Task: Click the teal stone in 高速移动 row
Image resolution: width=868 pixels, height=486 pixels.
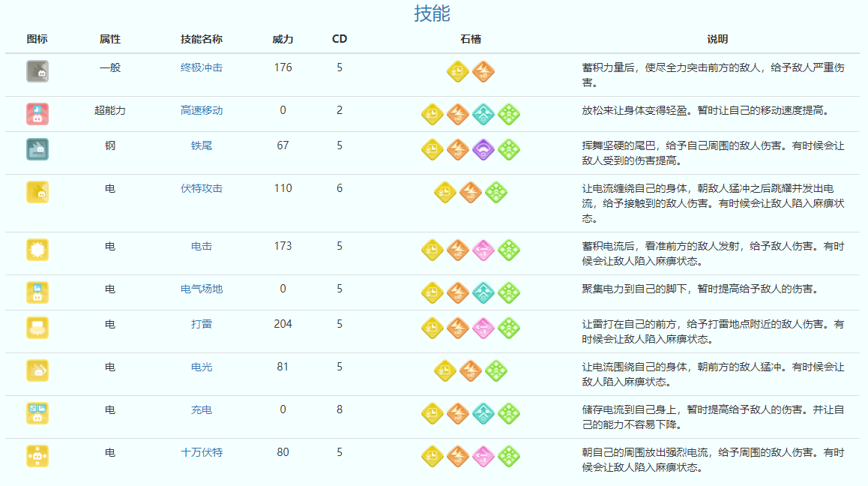Action: (x=483, y=114)
